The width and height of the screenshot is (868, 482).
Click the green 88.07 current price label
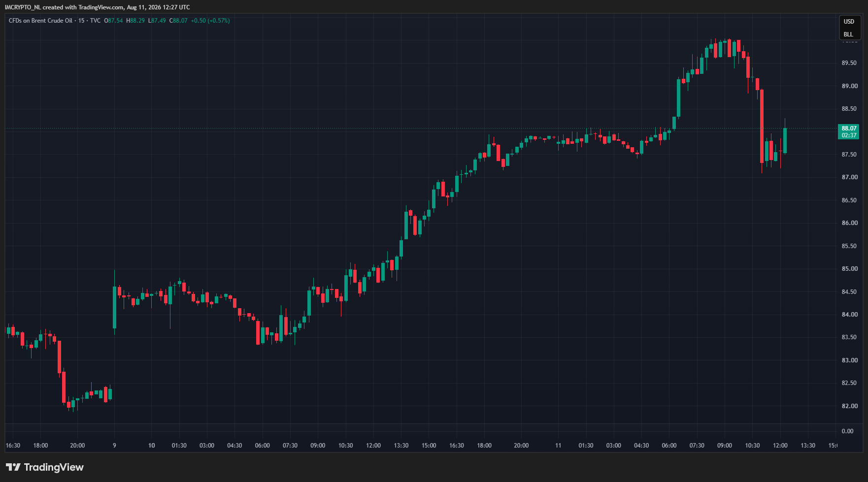point(849,129)
